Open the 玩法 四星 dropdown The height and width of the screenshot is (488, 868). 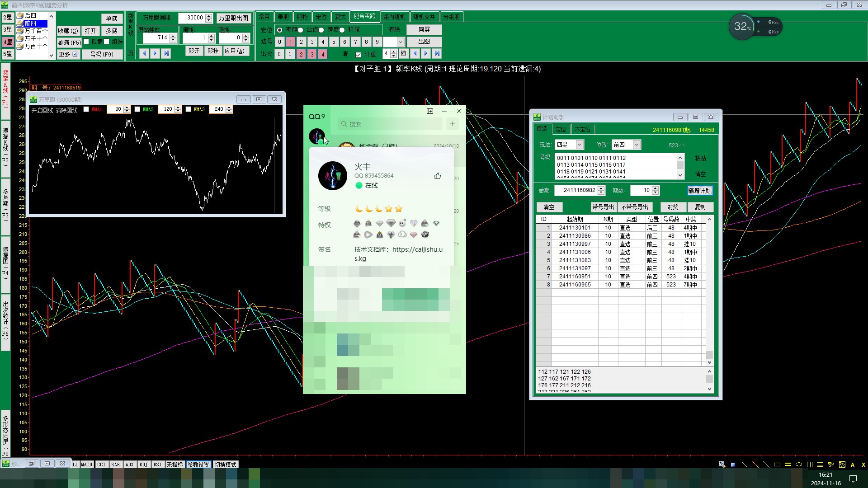pos(580,145)
